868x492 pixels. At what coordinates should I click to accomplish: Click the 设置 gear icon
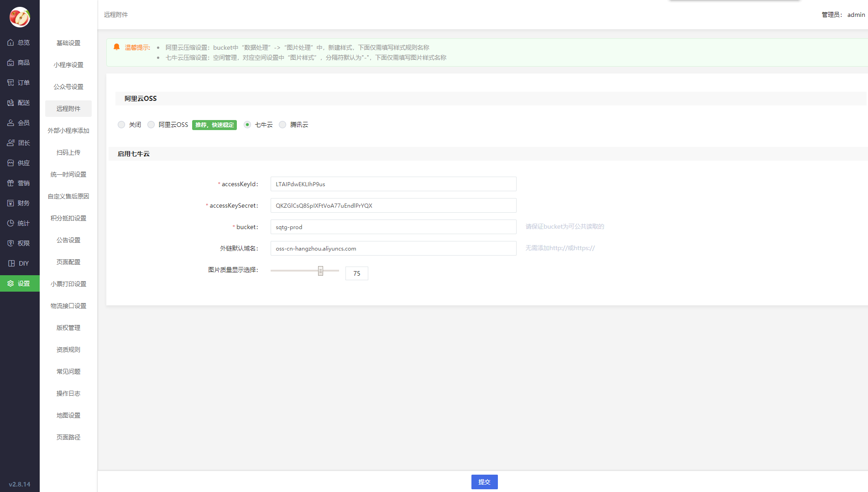[10, 283]
